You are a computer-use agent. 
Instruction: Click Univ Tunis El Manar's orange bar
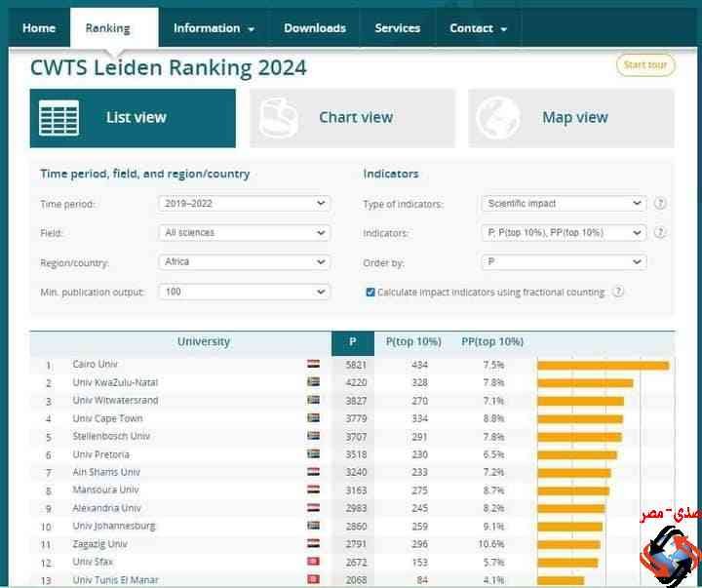(561, 581)
